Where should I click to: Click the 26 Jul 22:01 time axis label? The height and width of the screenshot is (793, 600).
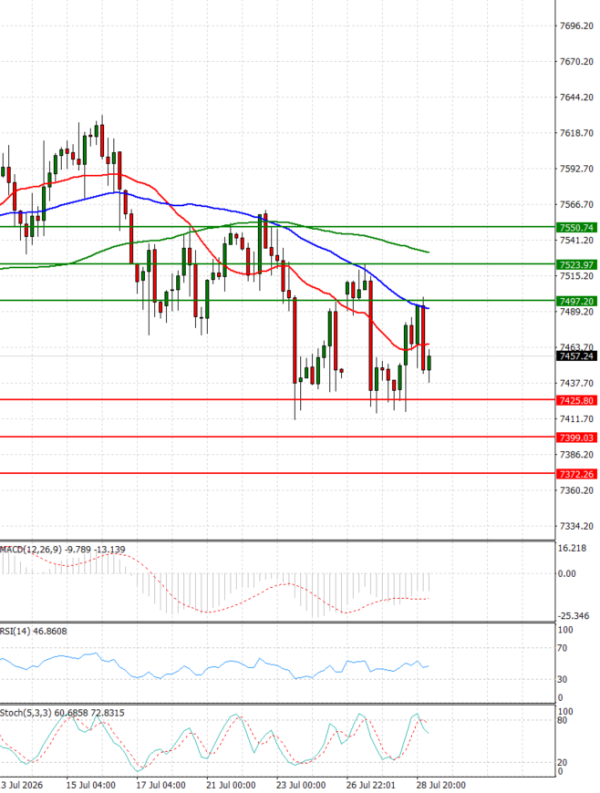tap(371, 785)
